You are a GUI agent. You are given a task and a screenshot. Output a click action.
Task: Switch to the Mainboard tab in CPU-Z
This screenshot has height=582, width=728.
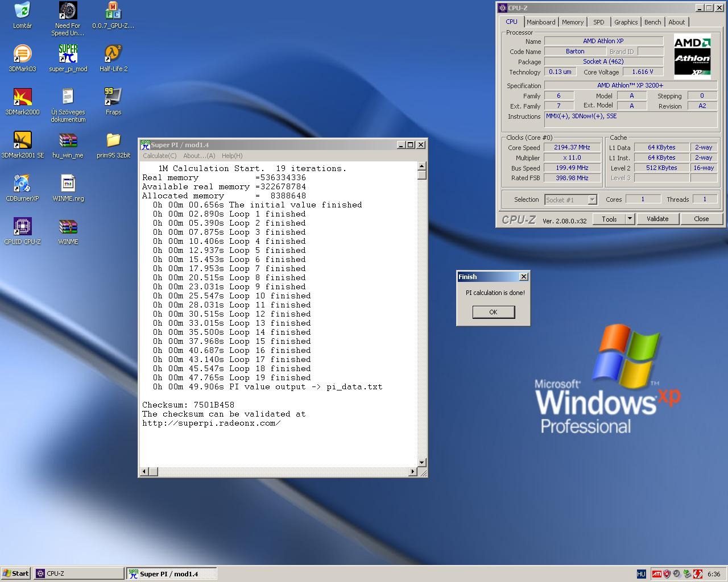point(540,22)
